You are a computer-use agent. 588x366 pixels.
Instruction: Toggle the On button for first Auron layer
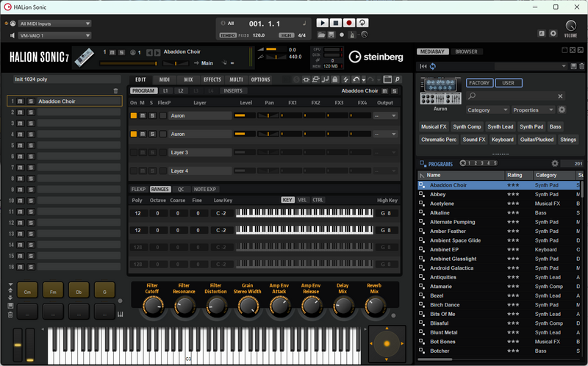point(134,115)
